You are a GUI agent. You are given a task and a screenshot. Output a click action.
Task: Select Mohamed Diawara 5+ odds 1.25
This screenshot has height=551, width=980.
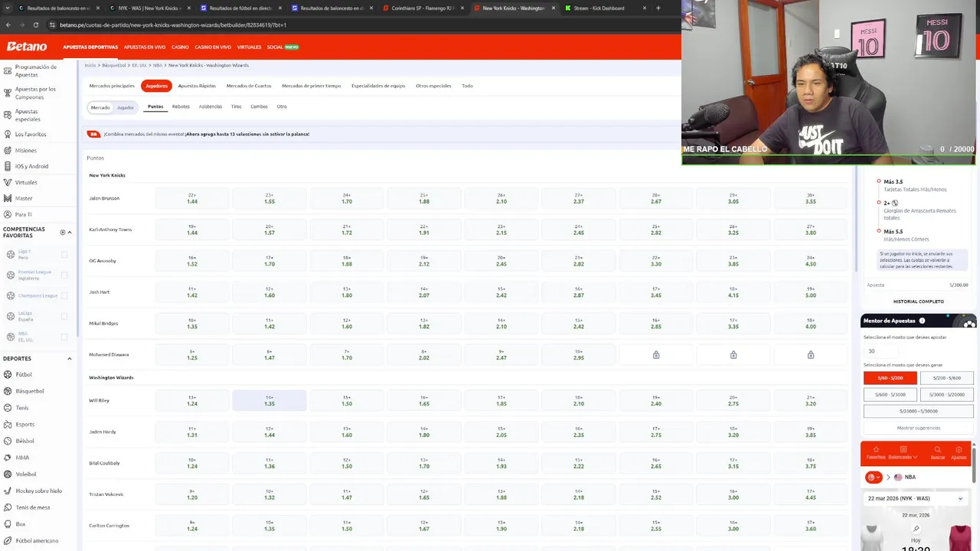pos(192,354)
